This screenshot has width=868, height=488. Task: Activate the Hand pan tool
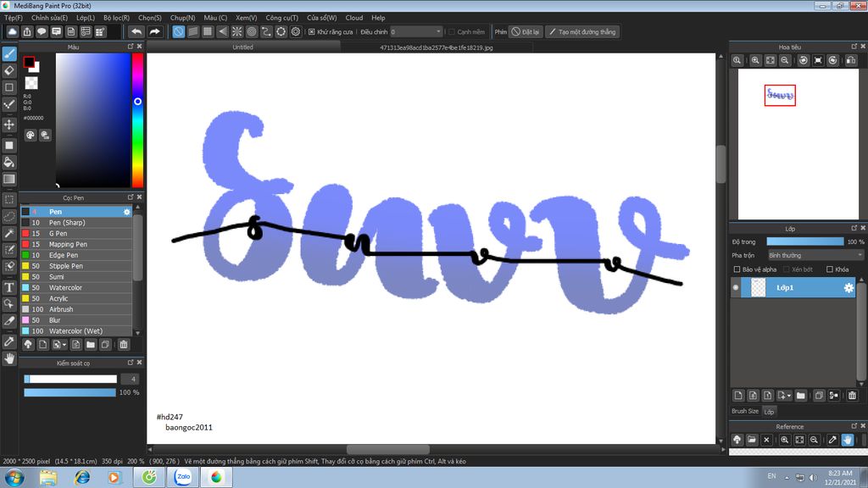(x=9, y=358)
